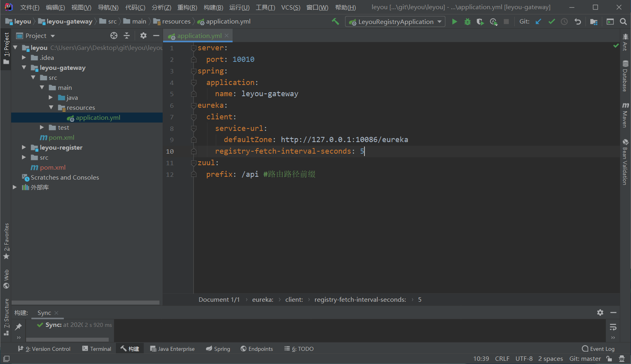Open the 文件(F) menu
Viewport: 631px width, 364px height.
pyautogui.click(x=30, y=7)
